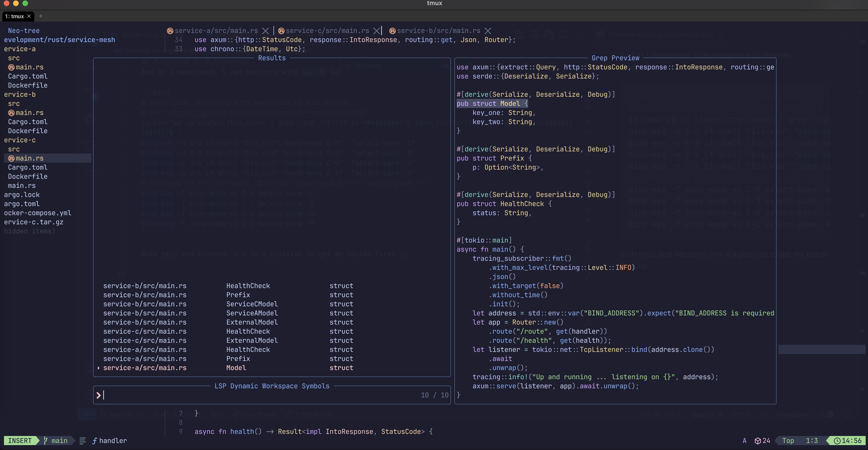Select the 1: tmux terminal tab
This screenshot has height=450, width=868.
coord(14,16)
